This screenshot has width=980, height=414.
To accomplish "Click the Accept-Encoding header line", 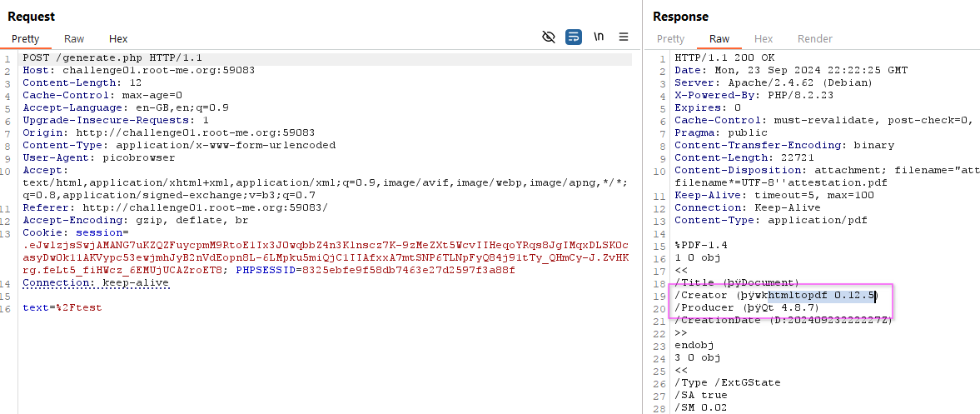I will click(136, 219).
